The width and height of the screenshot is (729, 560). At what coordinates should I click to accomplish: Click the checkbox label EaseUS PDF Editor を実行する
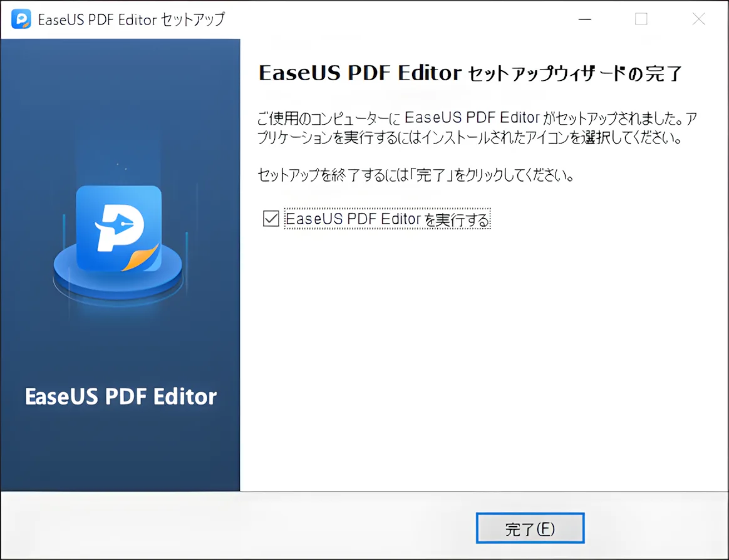tap(387, 219)
